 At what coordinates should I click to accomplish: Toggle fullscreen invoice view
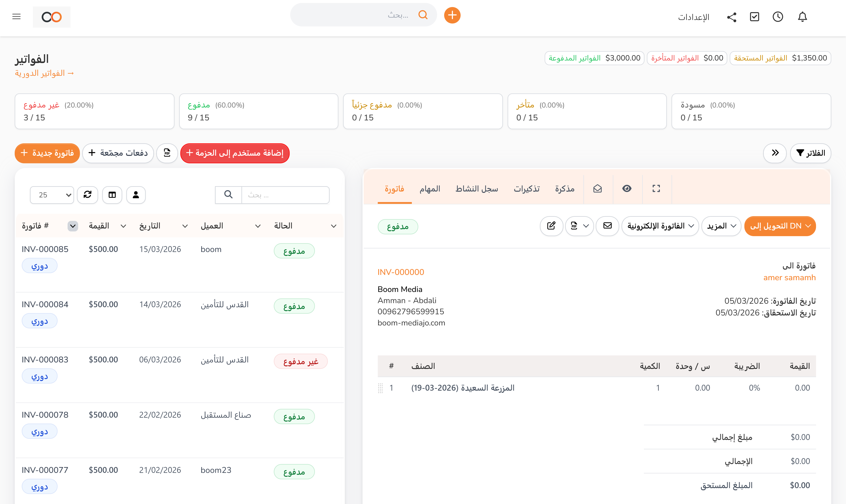656,189
